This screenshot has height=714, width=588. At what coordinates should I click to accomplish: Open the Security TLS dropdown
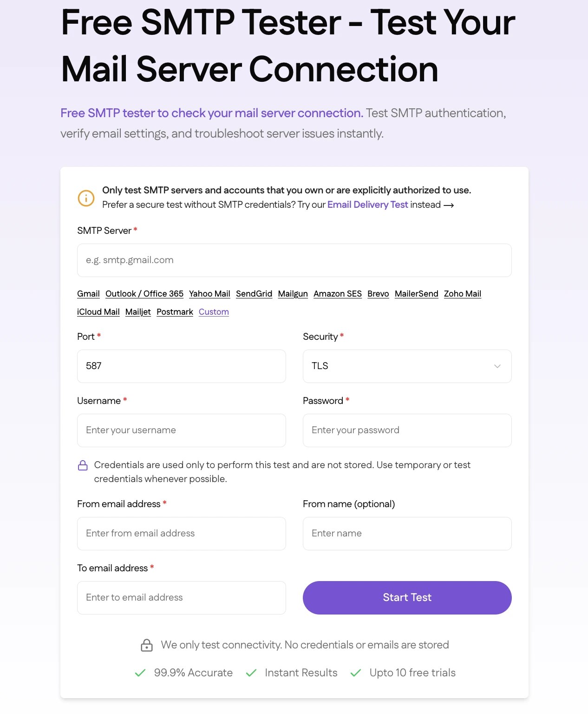(x=406, y=366)
